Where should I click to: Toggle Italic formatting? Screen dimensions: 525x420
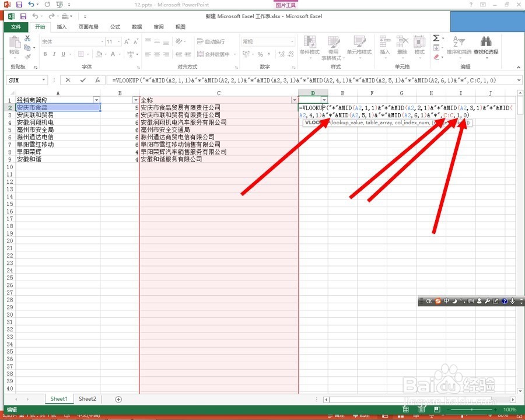pyautogui.click(x=54, y=54)
